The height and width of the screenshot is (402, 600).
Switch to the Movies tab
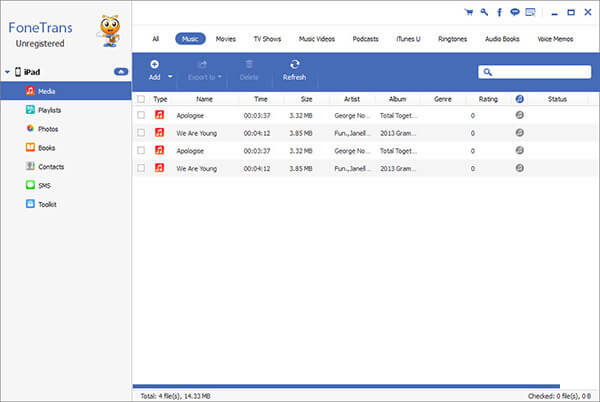[x=225, y=39]
